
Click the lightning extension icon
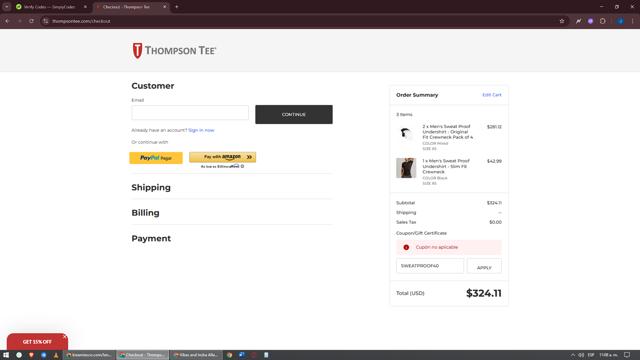pyautogui.click(x=578, y=21)
